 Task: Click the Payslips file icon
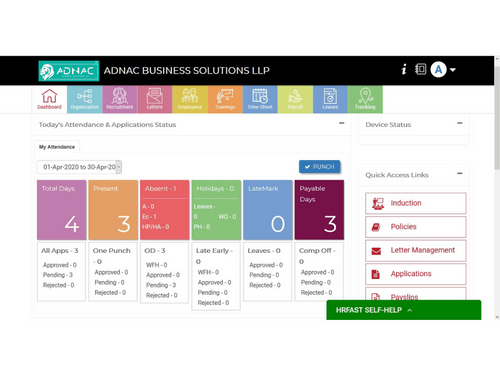[x=376, y=296]
